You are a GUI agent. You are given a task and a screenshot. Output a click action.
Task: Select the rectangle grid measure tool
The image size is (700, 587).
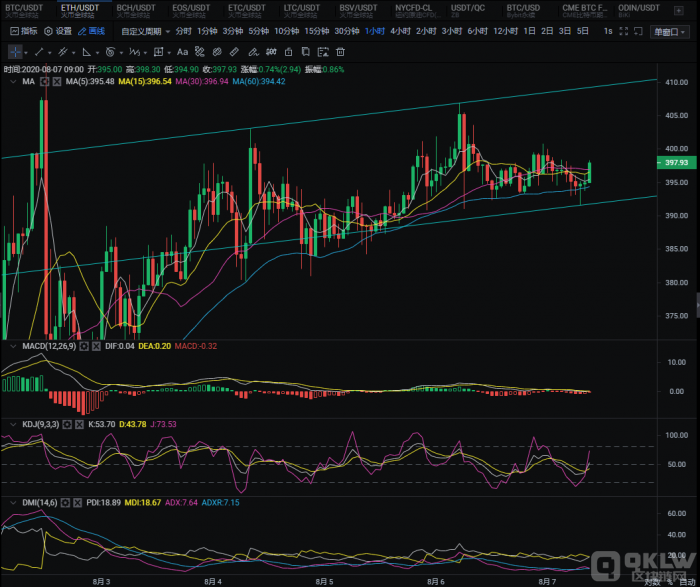[158, 52]
